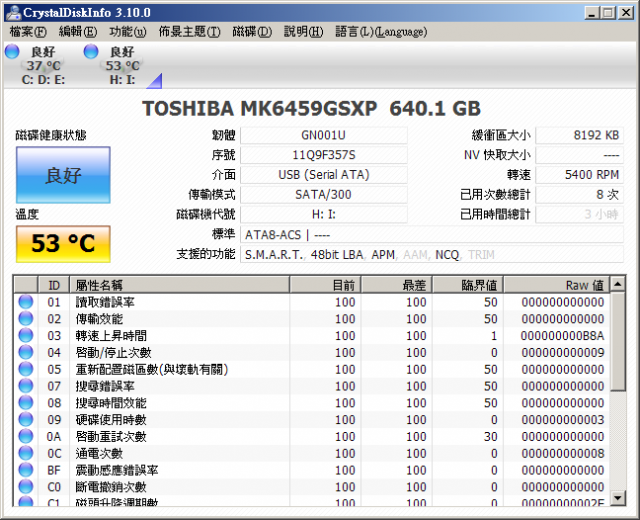This screenshot has width=640, height=520.
Task: Click the CrystalDiskInfo title bar icon
Action: point(13,13)
